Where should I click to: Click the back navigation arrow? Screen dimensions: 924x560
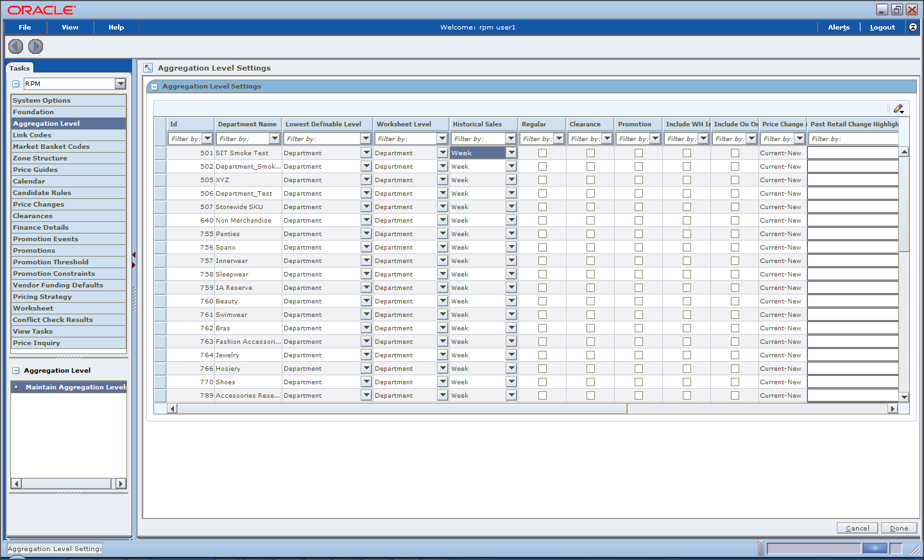point(15,46)
